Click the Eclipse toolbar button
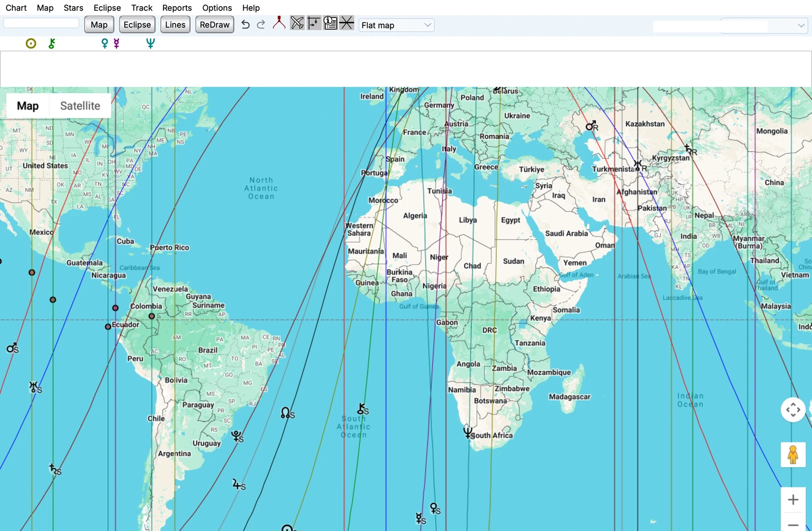Image resolution: width=812 pixels, height=531 pixels. (137, 25)
